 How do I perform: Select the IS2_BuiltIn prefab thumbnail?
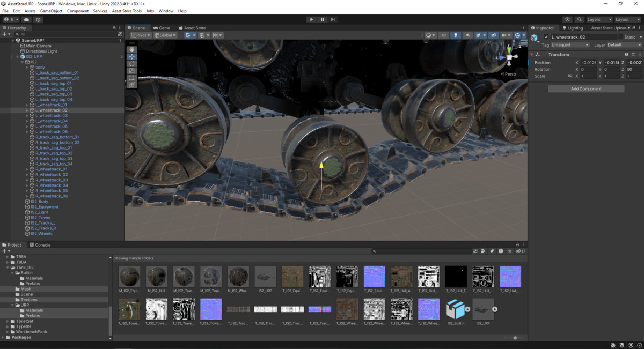[456, 309]
